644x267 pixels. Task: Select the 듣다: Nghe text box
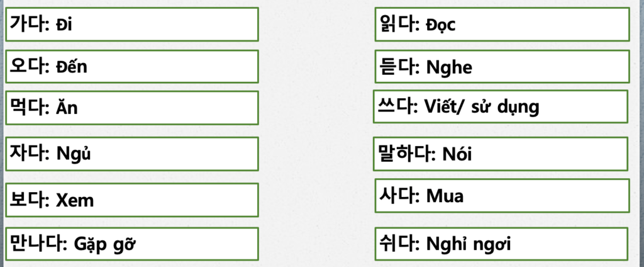[x=502, y=67]
